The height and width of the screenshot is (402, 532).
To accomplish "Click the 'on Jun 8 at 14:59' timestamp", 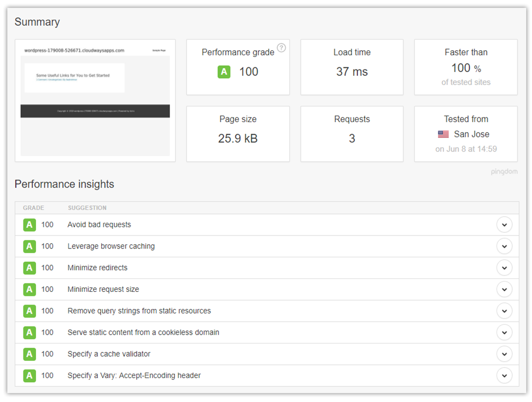I will pyautogui.click(x=466, y=149).
